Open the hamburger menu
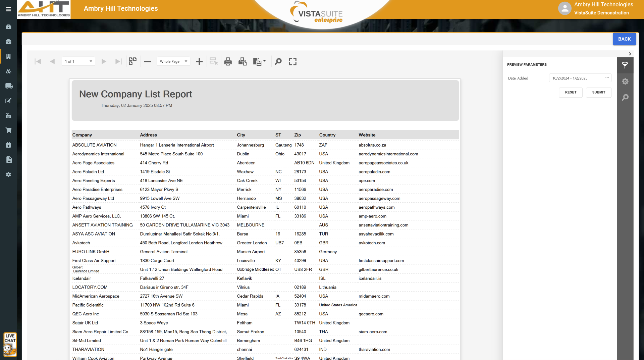 click(8, 9)
